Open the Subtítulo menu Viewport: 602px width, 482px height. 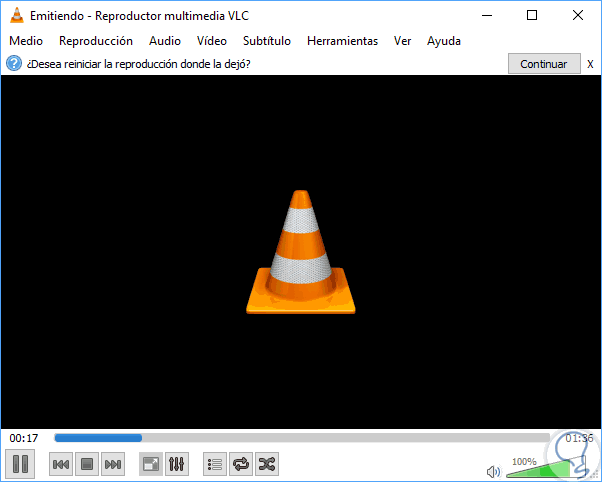[x=267, y=41]
